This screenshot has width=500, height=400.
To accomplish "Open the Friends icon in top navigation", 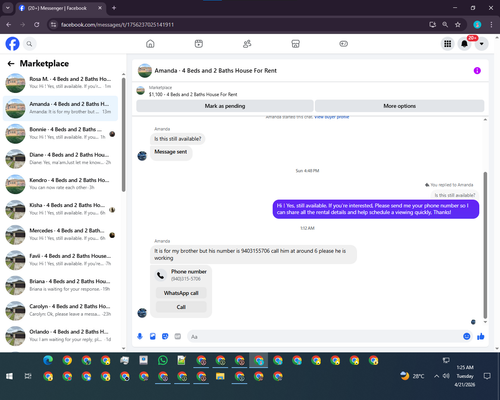I will click(x=247, y=44).
